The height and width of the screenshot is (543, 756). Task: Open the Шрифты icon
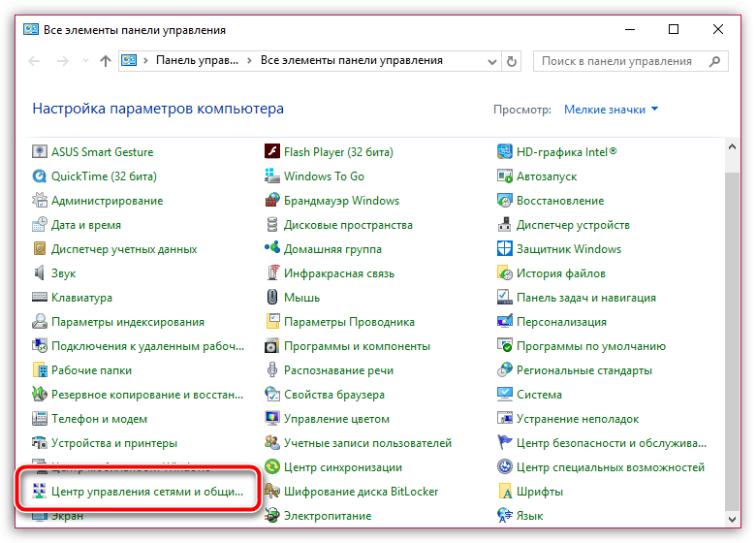[x=505, y=492]
